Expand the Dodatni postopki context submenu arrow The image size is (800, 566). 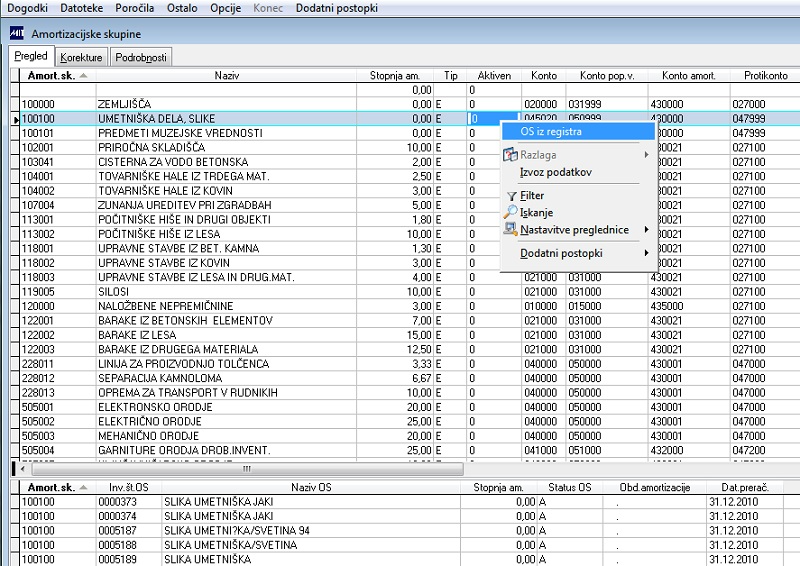646,253
